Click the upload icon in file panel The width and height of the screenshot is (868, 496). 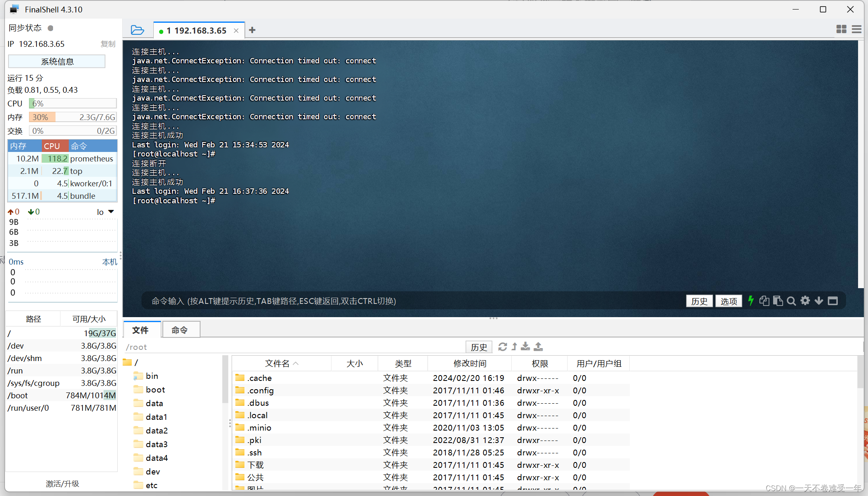[x=539, y=347]
